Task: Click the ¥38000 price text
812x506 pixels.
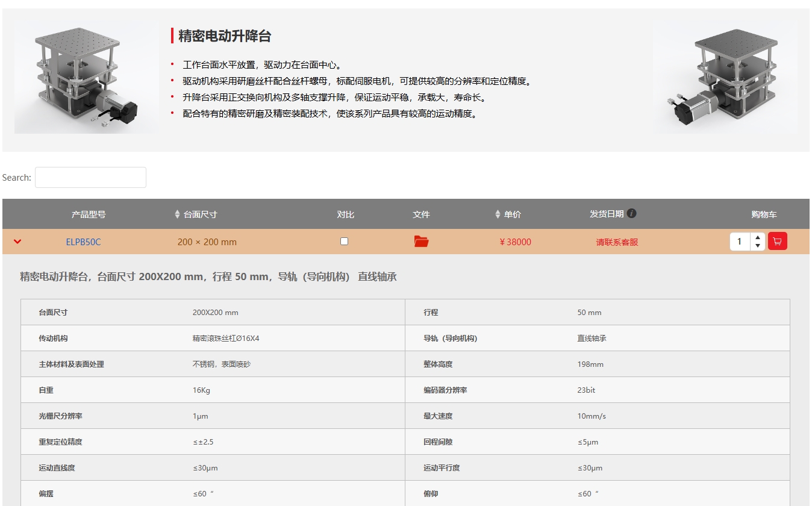Action: click(515, 242)
